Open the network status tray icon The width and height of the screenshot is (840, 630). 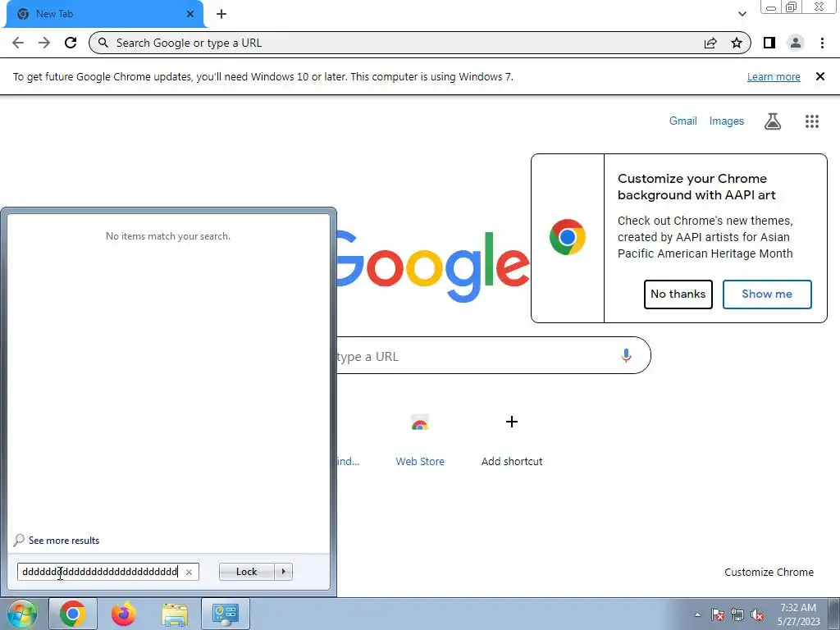coord(737,614)
